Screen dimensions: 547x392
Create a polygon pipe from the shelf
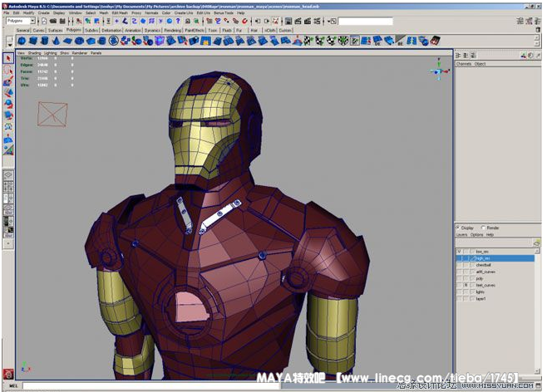click(102, 42)
